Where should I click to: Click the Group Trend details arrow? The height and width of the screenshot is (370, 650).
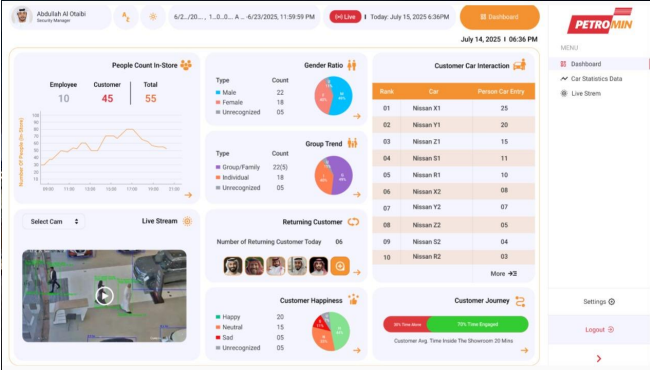pyautogui.click(x=357, y=194)
